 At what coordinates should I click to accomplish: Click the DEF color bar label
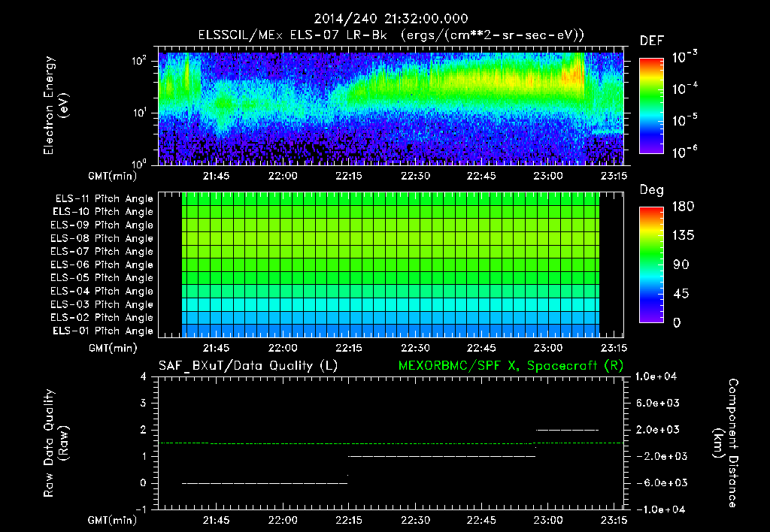(652, 41)
